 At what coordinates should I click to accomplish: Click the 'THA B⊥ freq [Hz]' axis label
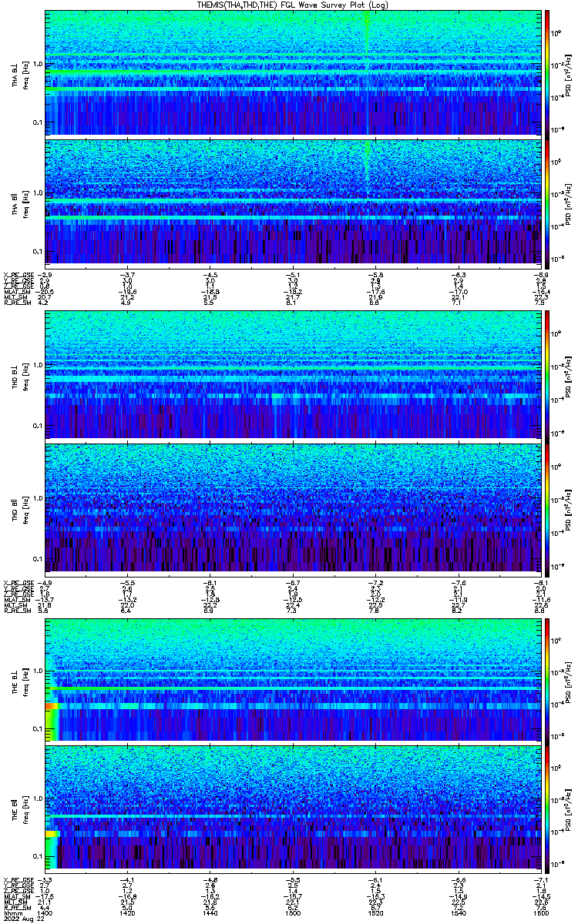(19, 74)
